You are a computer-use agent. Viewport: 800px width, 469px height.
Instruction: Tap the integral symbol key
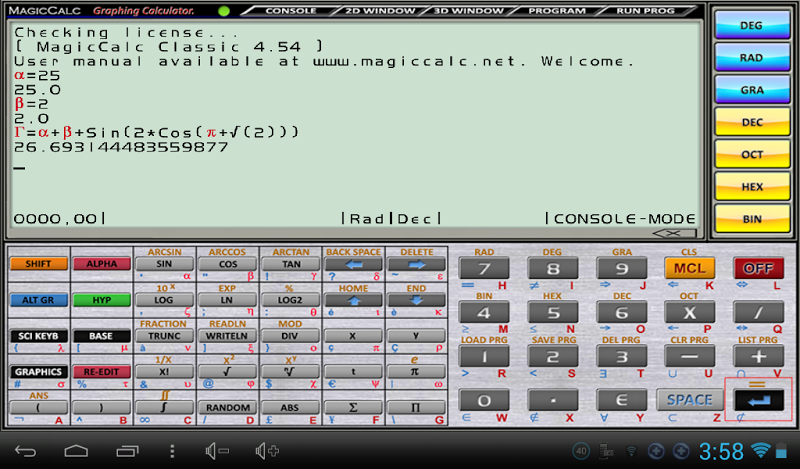(164, 407)
